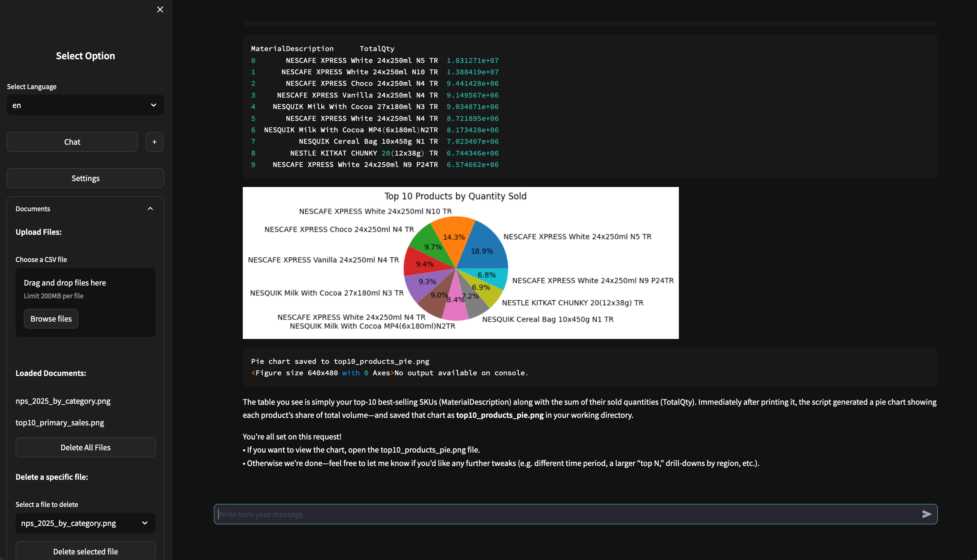Image resolution: width=977 pixels, height=560 pixels.
Task: Click the bold top10_products_pie.png filename in reply
Action: coord(499,415)
